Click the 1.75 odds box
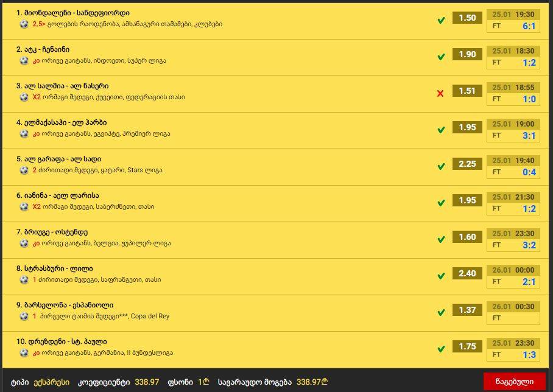 point(467,346)
